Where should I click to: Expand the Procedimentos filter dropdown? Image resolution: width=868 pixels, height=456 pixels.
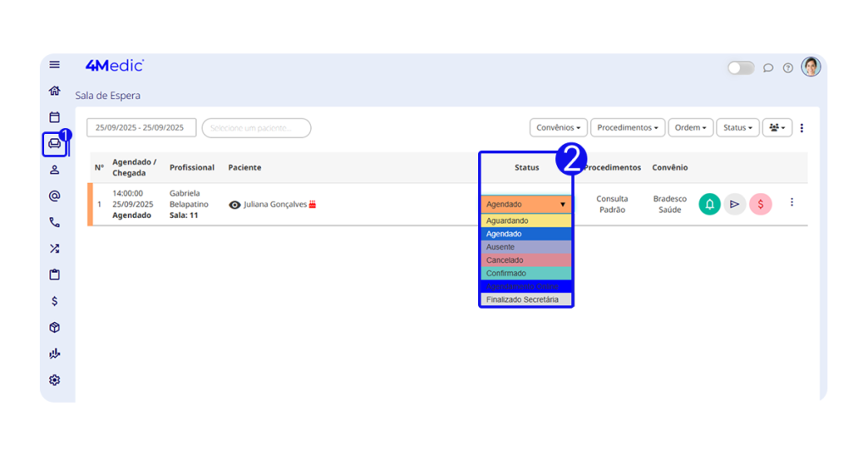tap(628, 128)
